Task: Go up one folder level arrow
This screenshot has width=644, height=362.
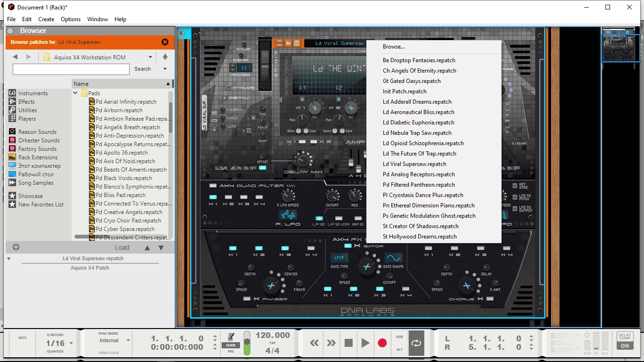Action: click(x=165, y=57)
